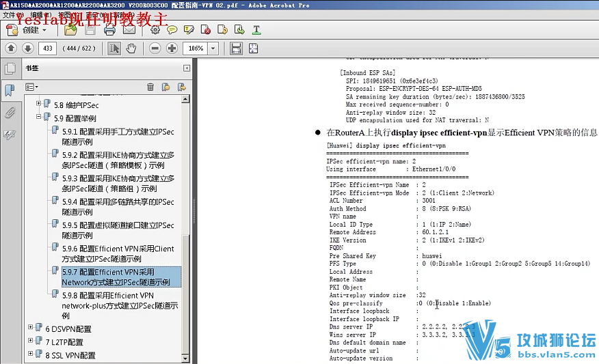
Task: Open the 帮助 (Help) menu
Action: click(123, 15)
